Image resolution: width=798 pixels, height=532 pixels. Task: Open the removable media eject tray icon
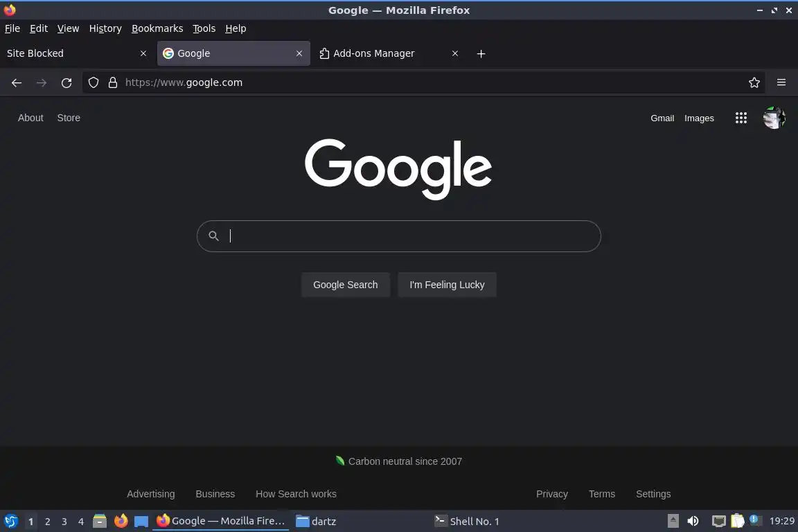(673, 521)
